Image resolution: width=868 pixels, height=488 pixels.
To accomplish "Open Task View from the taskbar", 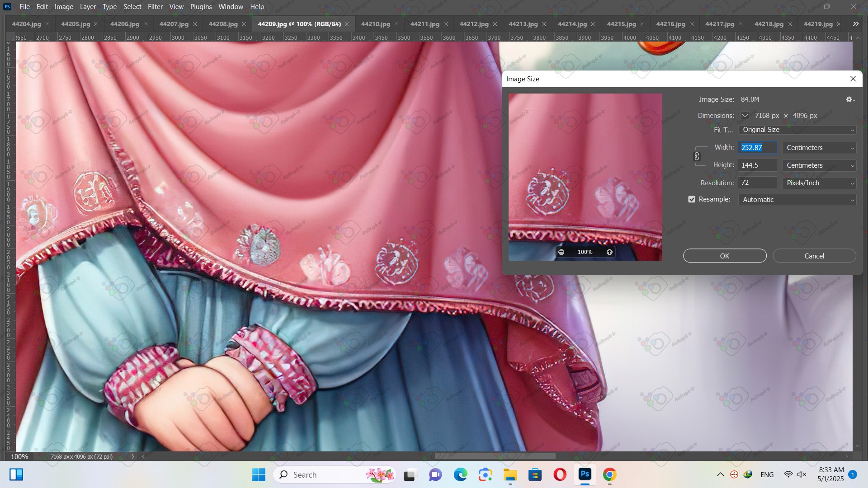I will [410, 474].
